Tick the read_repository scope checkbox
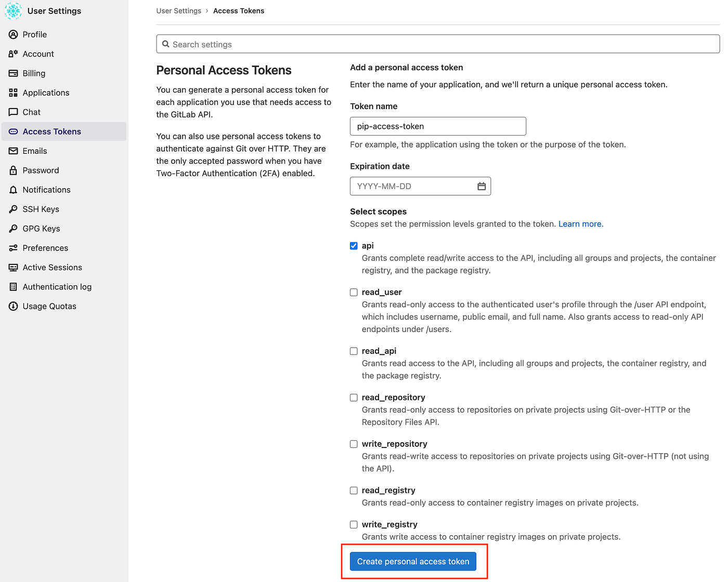Screen dimensions: 728x582 tap(354, 398)
